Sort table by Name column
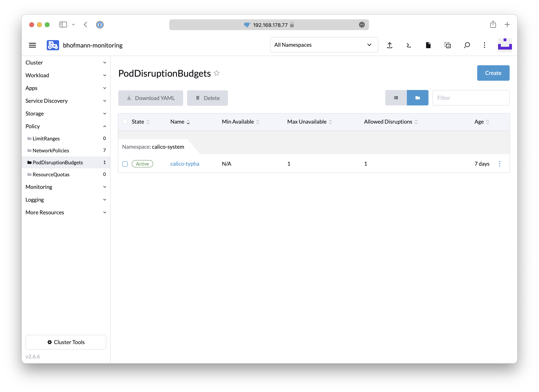 180,122
